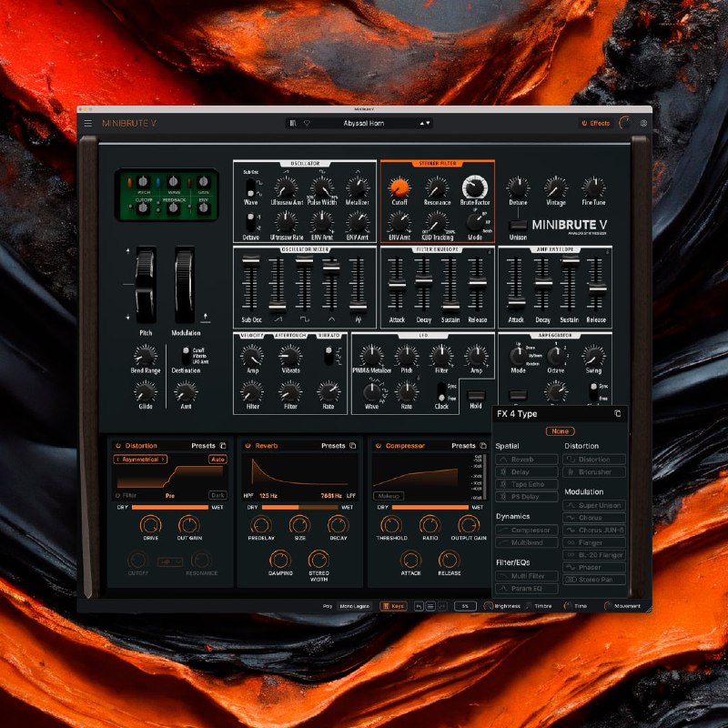The width and height of the screenshot is (728, 728).
Task: Favorite the preset with the heart icon
Action: point(307,123)
